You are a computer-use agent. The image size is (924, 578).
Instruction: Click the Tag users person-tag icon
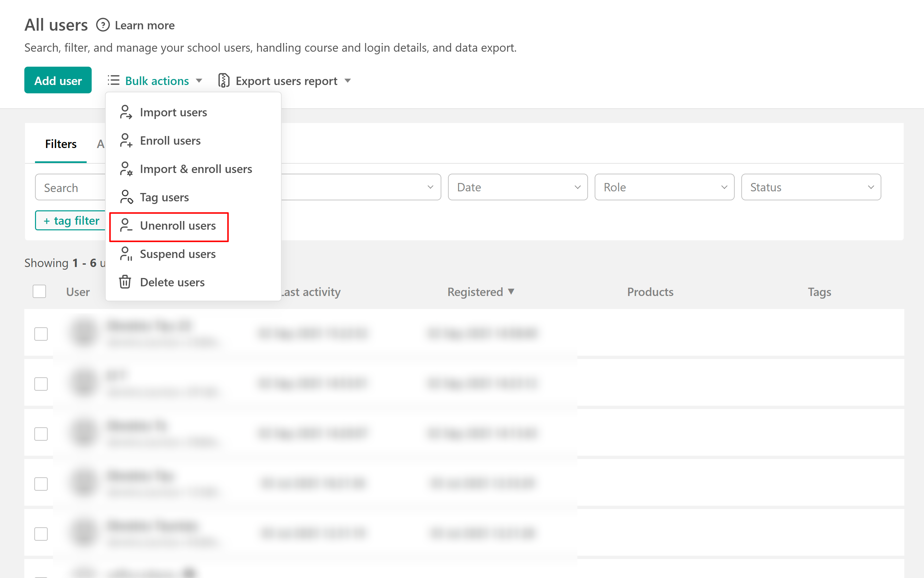[126, 197]
